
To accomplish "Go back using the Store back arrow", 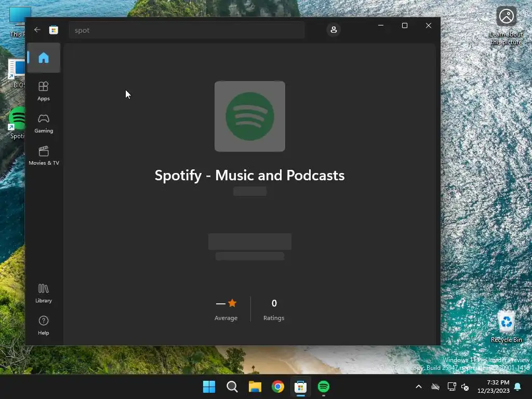I will point(37,30).
